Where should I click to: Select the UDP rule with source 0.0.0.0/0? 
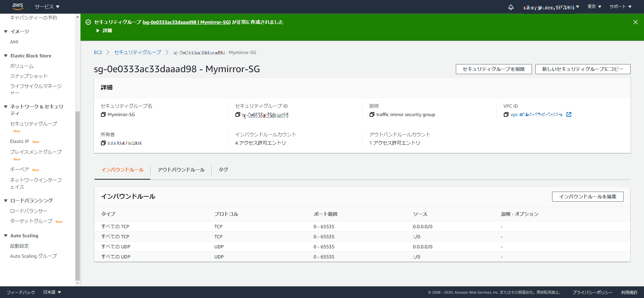362,247
